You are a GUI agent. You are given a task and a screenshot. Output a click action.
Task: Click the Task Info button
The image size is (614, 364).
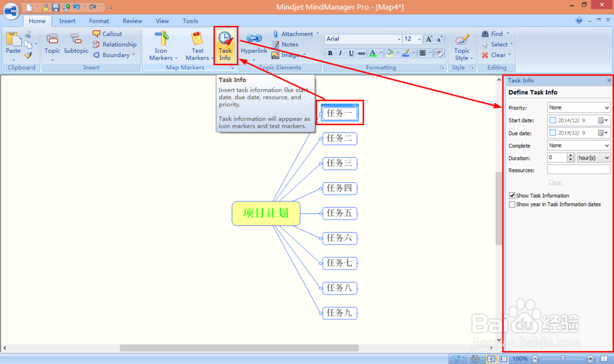click(x=225, y=46)
